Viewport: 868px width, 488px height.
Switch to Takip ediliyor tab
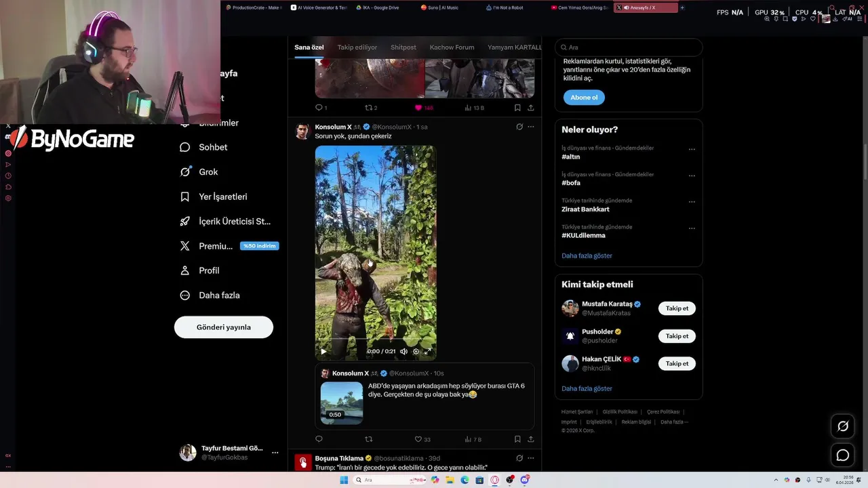coord(357,47)
